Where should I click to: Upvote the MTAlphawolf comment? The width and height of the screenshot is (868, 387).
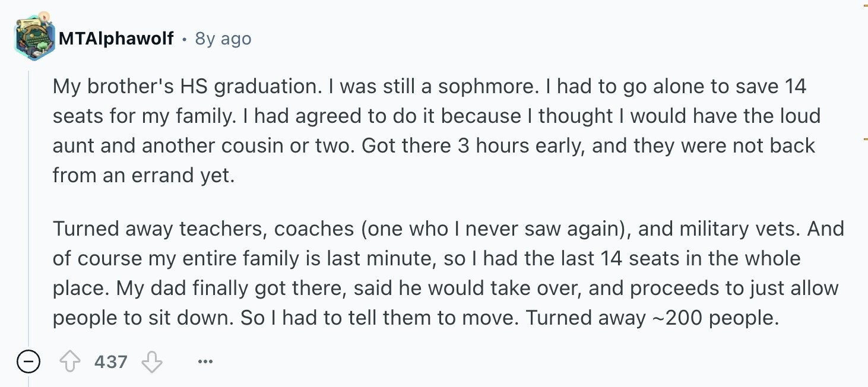click(x=71, y=361)
